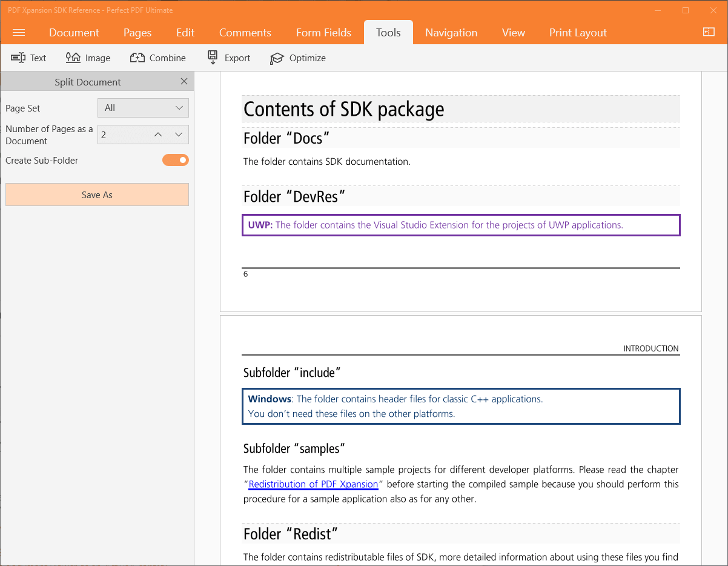Open the Form Fields tab
The height and width of the screenshot is (566, 728).
point(323,32)
